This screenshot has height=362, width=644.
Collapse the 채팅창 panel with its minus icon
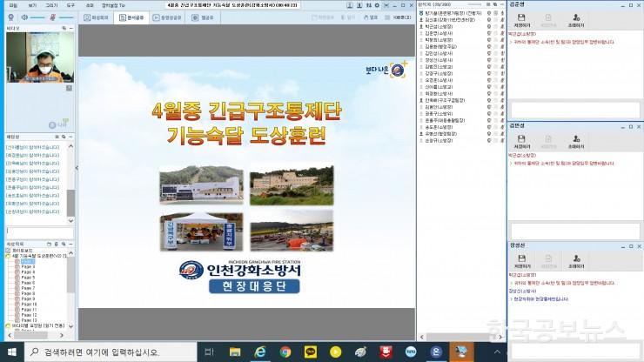70,137
